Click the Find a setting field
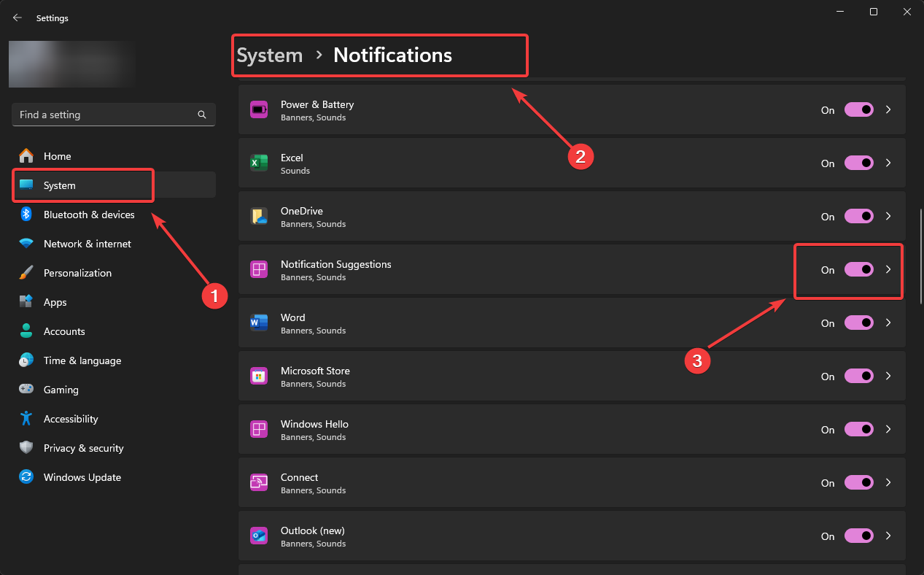The height and width of the screenshot is (575, 924). pyautogui.click(x=106, y=115)
